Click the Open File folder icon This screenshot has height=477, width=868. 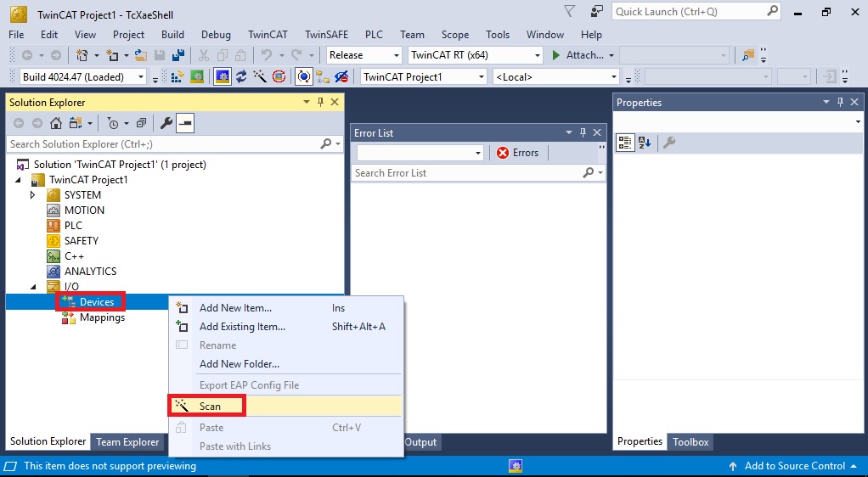coord(141,55)
